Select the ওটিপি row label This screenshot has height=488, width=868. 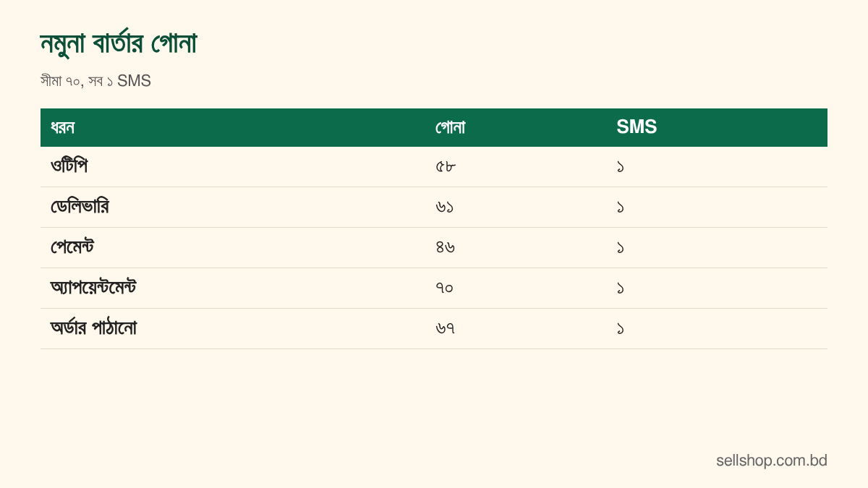[x=69, y=166]
